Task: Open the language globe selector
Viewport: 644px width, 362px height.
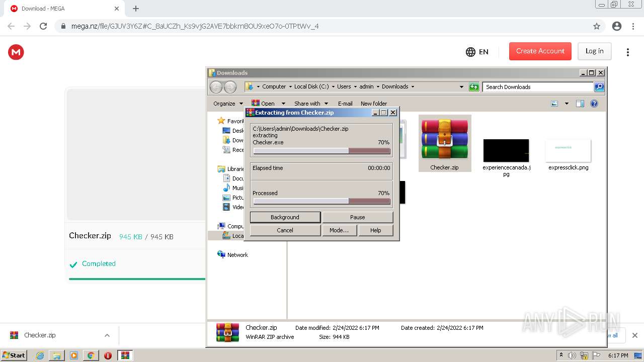Action: pyautogui.click(x=477, y=51)
